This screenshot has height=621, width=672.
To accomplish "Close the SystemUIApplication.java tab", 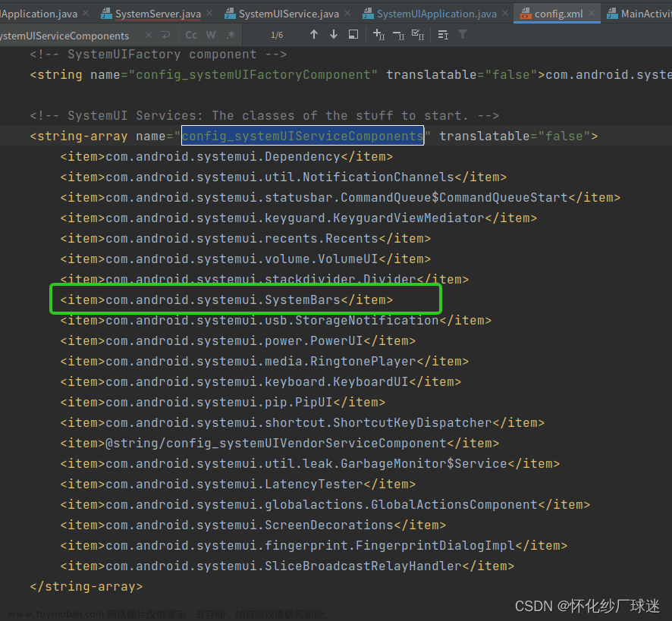I will 505,14.
